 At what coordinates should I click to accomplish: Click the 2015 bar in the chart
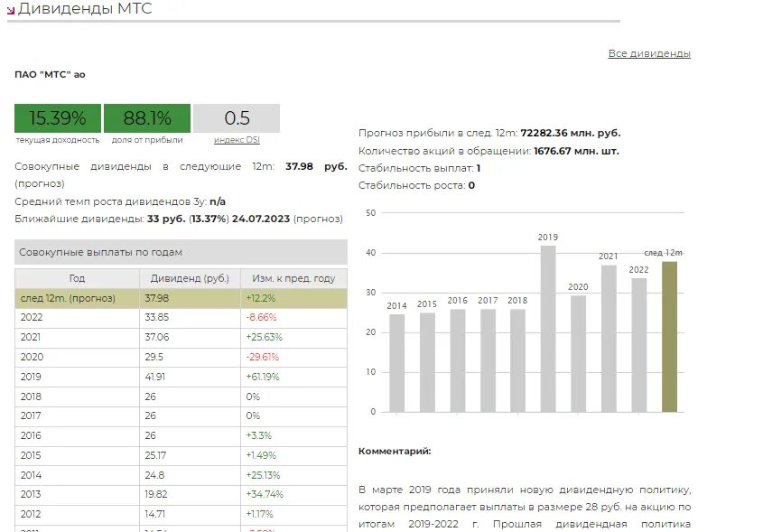[427, 362]
